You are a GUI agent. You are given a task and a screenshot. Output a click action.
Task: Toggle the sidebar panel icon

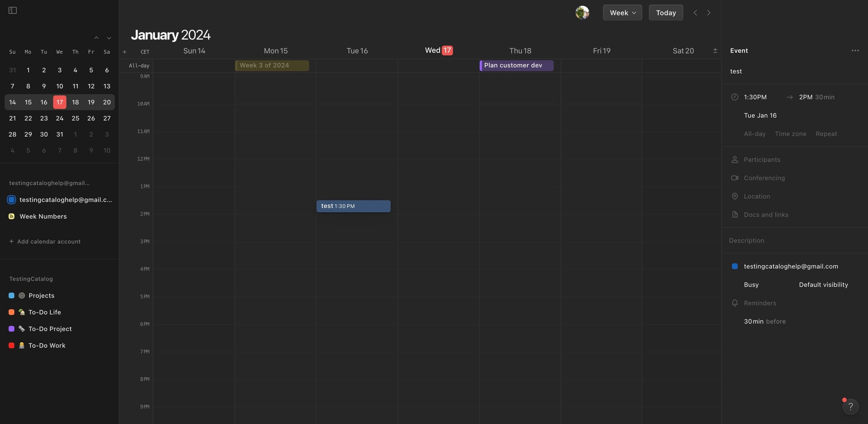[13, 10]
